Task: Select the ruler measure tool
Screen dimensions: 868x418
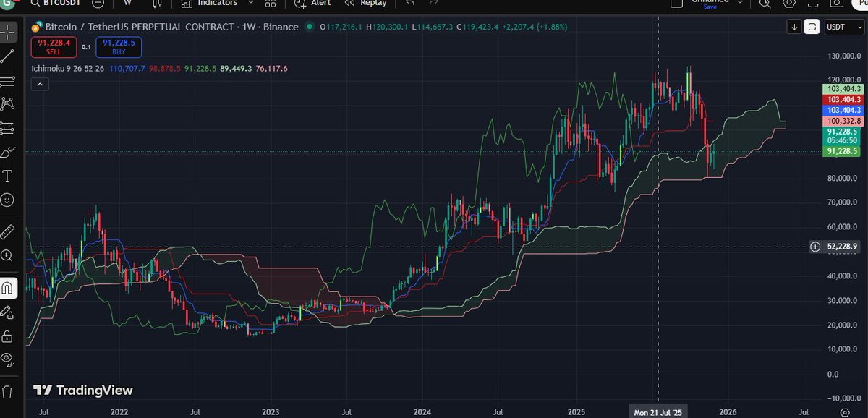Action: point(8,231)
